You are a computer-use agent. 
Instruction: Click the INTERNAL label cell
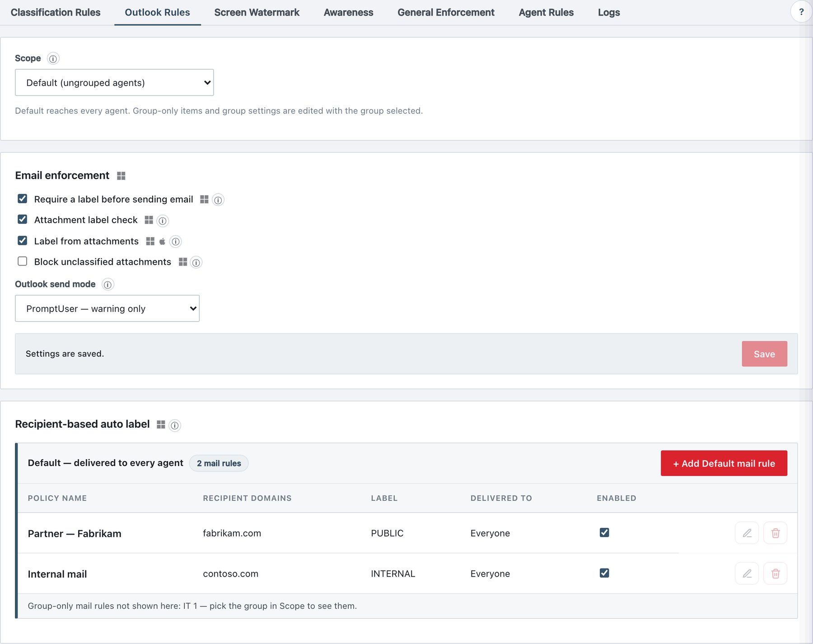[393, 574]
